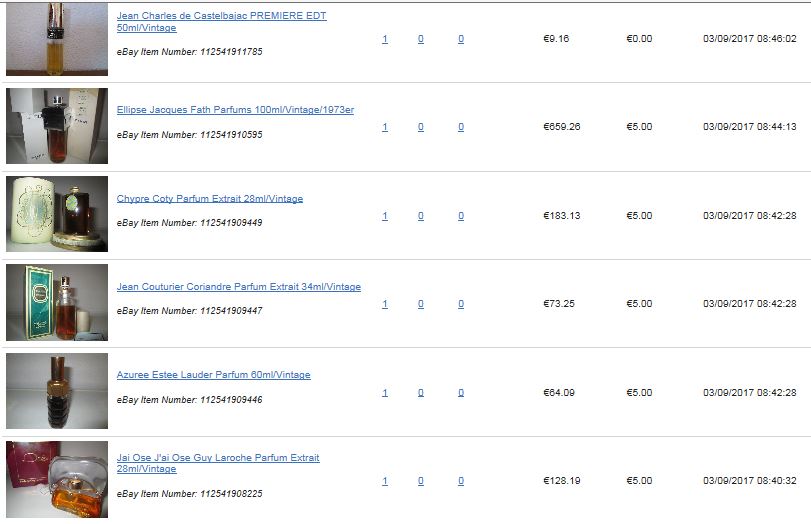
Task: Click the last '0' link in Azuree row
Action: tap(461, 393)
